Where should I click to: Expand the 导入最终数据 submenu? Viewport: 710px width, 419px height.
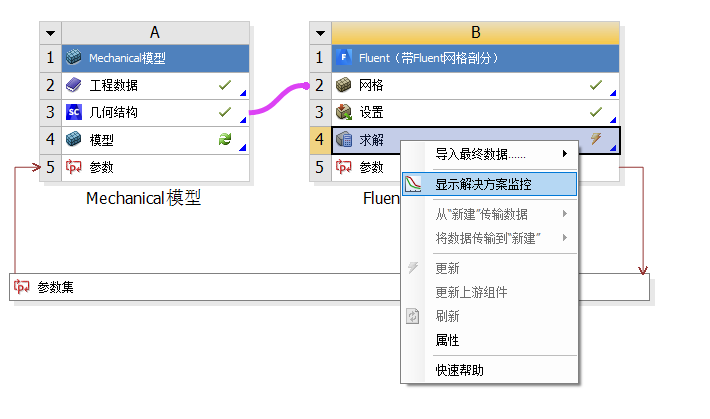(565, 154)
